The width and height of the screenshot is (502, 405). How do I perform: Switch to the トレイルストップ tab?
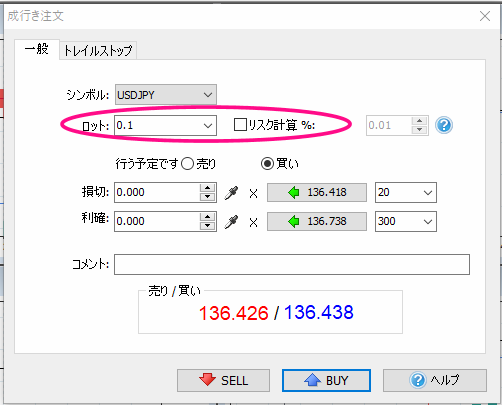point(98,50)
